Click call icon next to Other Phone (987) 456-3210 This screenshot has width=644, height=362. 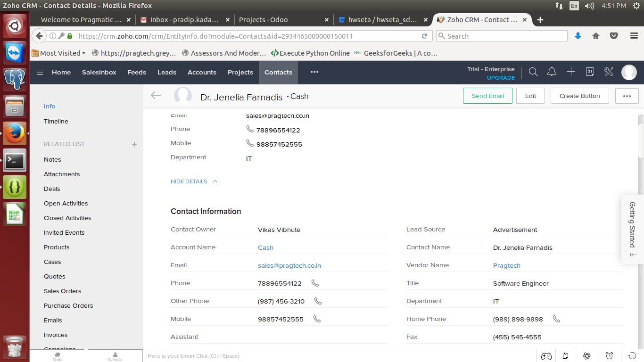(318, 301)
